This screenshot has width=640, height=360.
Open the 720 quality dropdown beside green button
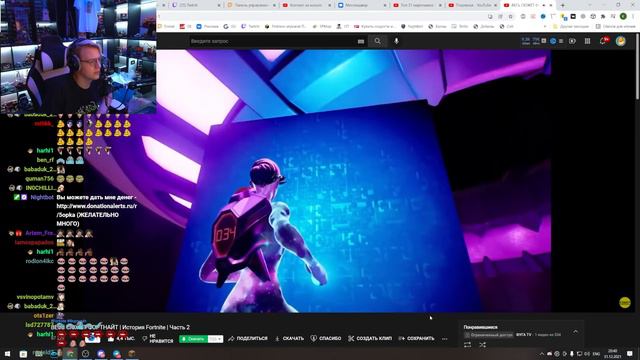pyautogui.click(x=216, y=339)
